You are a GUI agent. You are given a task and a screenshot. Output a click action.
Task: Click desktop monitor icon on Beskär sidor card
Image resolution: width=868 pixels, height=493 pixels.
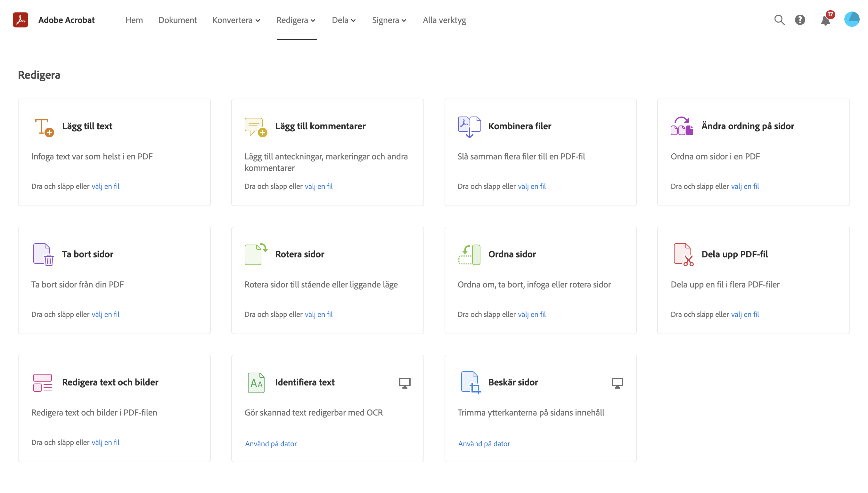(618, 383)
